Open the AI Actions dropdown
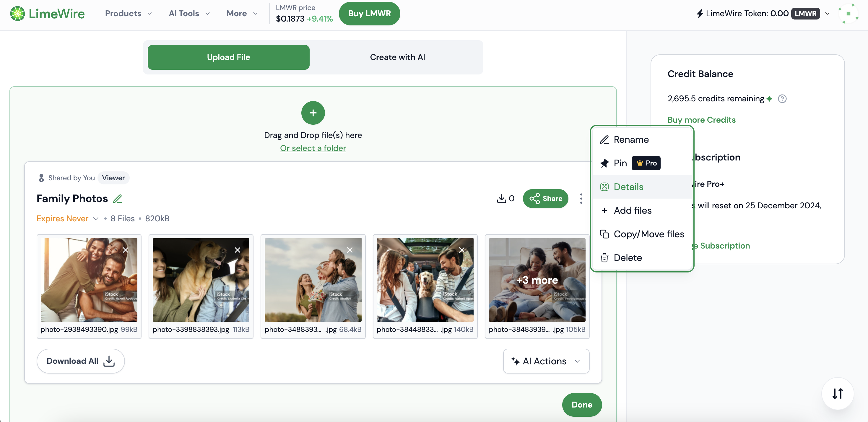Image resolution: width=868 pixels, height=422 pixels. tap(546, 361)
